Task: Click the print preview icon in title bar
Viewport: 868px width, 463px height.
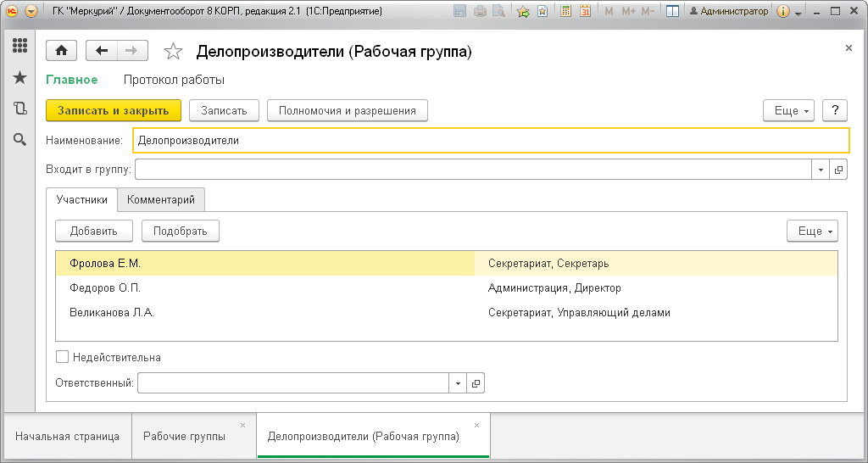Action: (x=498, y=11)
